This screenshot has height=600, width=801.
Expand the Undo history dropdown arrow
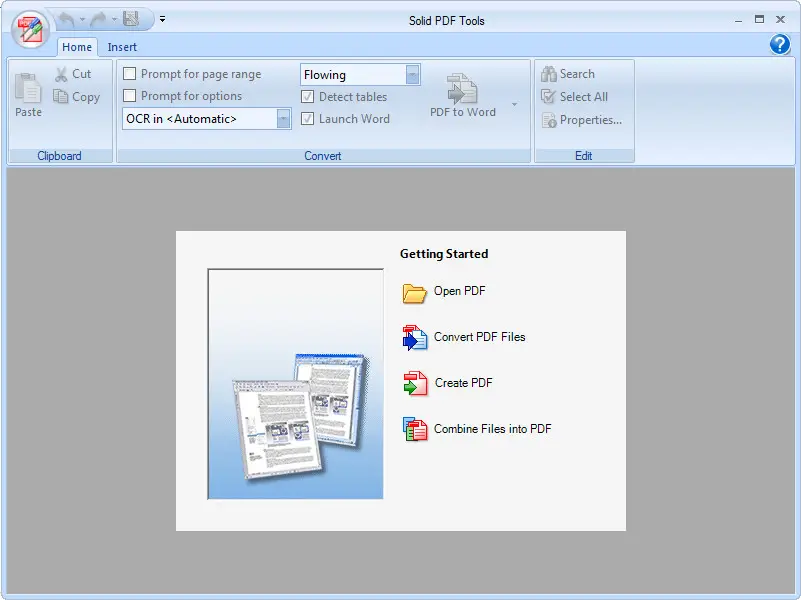click(x=82, y=20)
